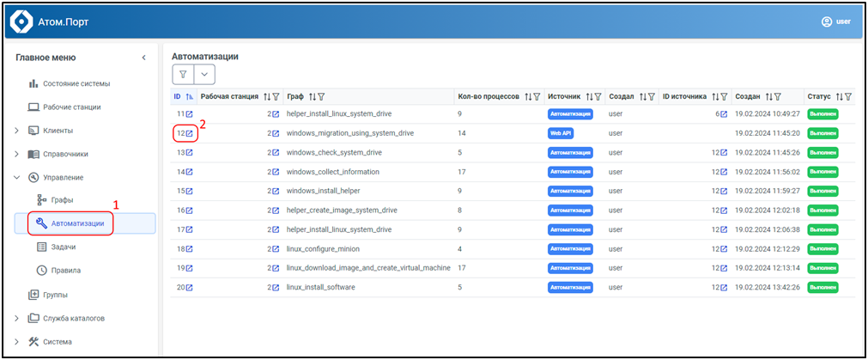
Task: Open source ID 6 link icon
Action: [x=724, y=114]
